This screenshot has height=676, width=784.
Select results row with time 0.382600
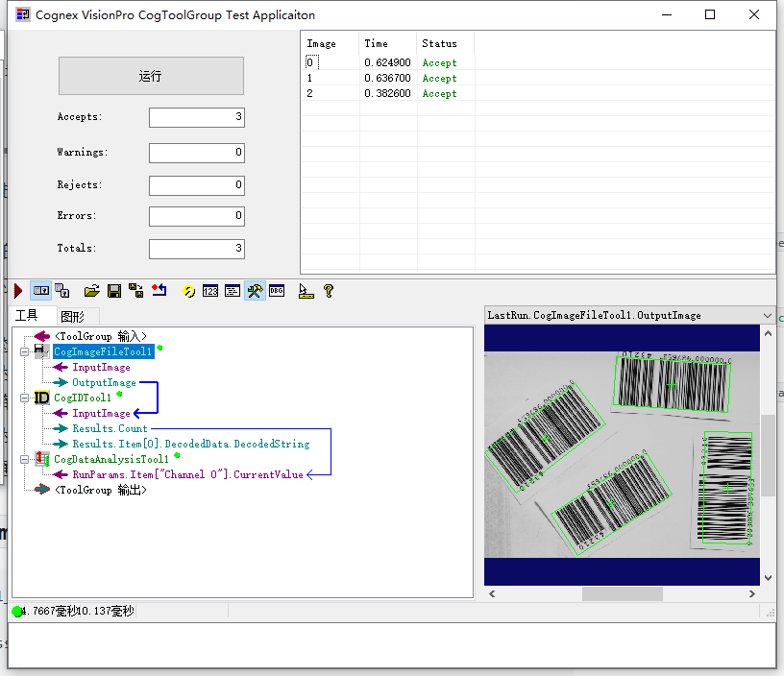click(537, 93)
